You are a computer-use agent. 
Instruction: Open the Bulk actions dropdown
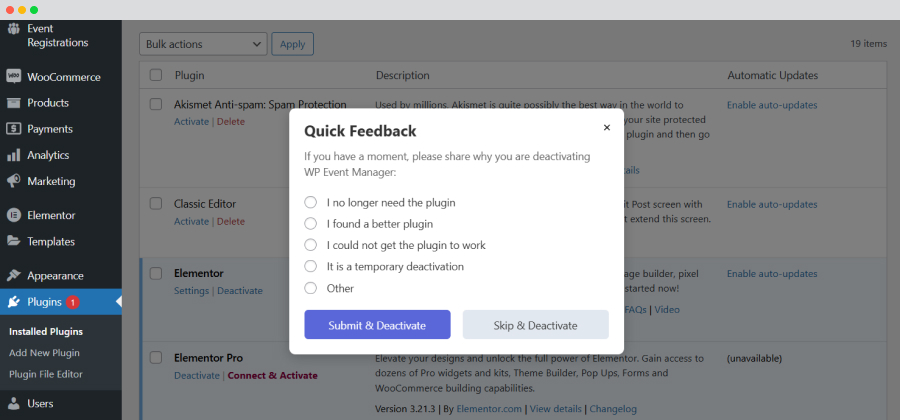coord(203,44)
